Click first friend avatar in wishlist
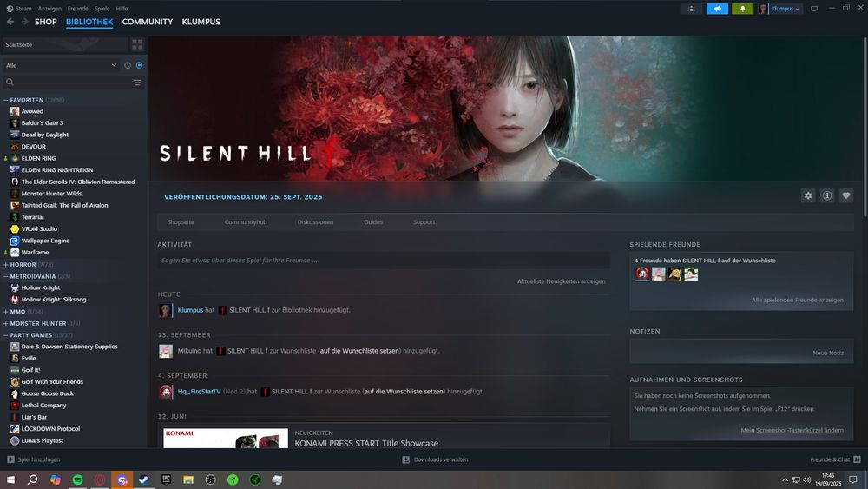 point(642,274)
